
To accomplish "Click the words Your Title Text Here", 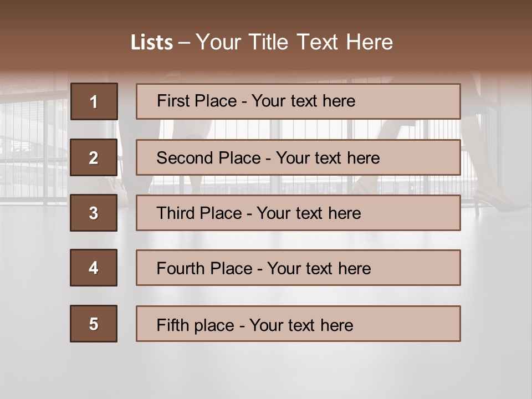I will pyautogui.click(x=294, y=42).
